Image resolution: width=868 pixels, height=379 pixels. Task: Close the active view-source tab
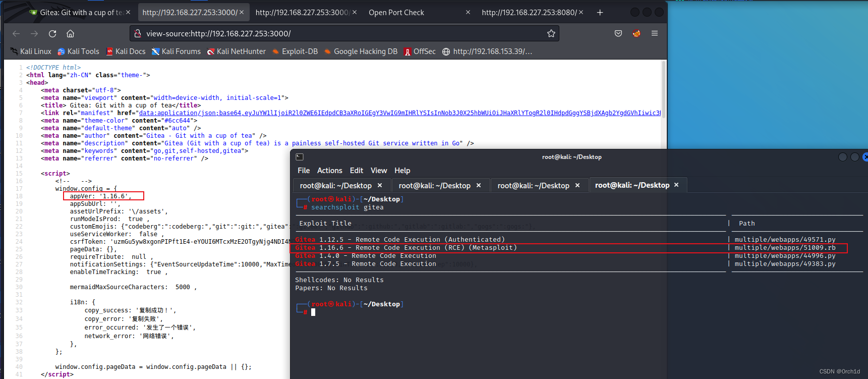(x=242, y=12)
